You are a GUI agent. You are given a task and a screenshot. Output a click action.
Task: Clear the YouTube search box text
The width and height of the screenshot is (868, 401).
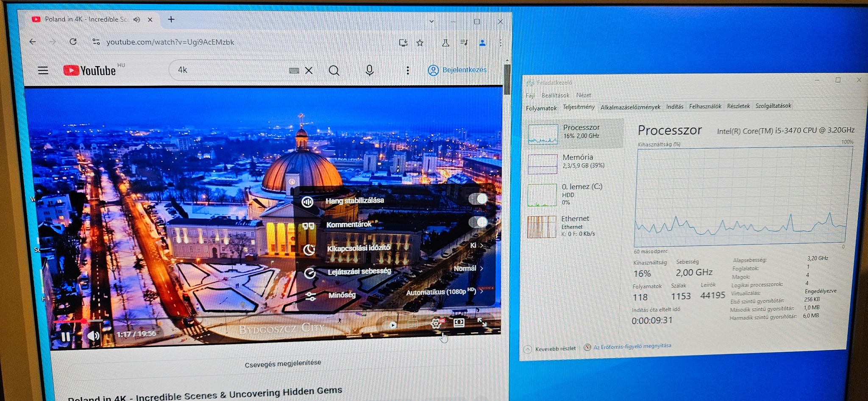[309, 71]
